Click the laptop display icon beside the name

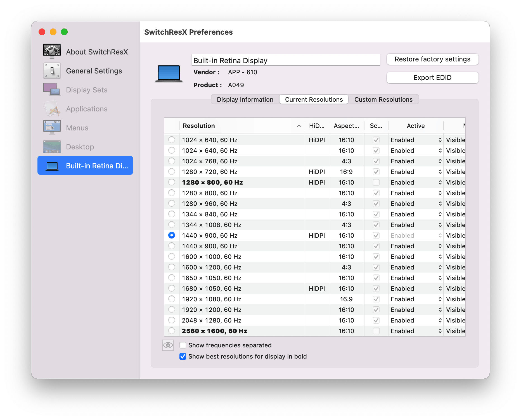(x=169, y=73)
